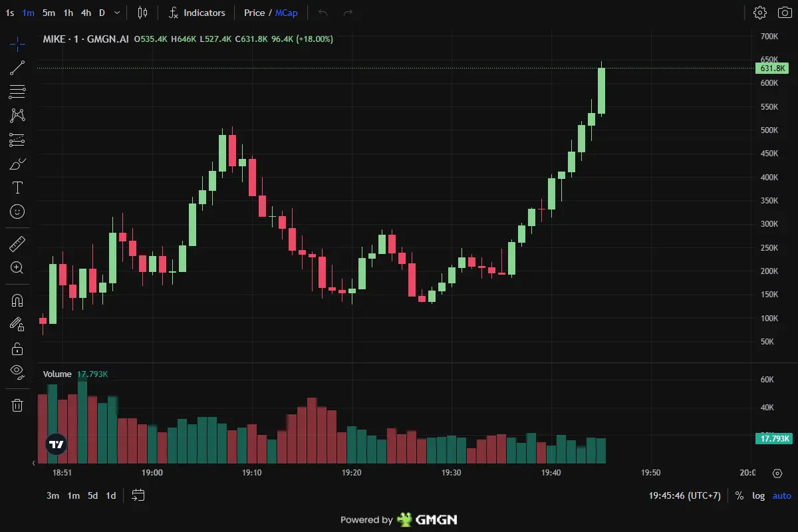Open the forecasting and position tools
798x532 pixels.
coord(17,140)
